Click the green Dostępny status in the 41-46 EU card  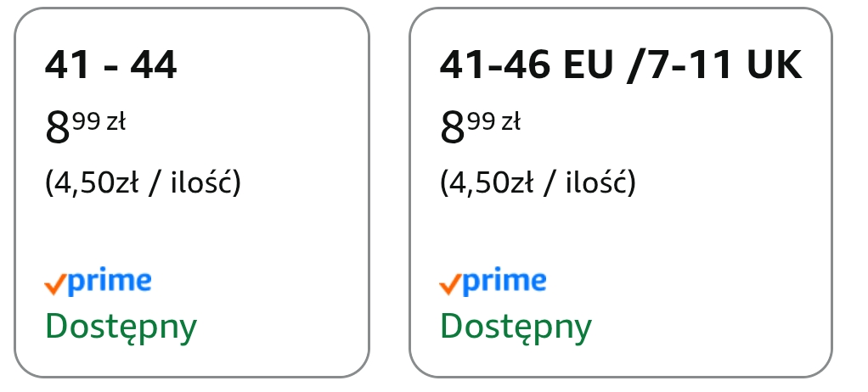click(516, 327)
